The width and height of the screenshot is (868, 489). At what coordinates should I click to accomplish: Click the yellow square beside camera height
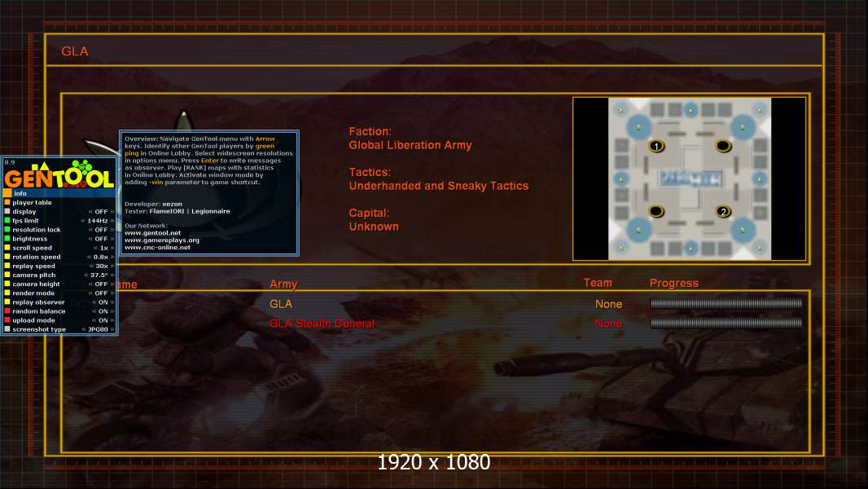click(7, 284)
